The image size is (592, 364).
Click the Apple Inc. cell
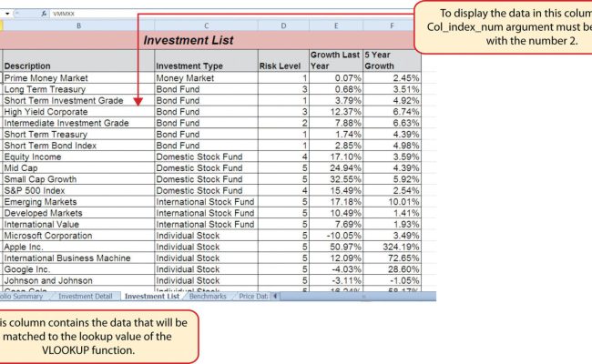click(78, 248)
